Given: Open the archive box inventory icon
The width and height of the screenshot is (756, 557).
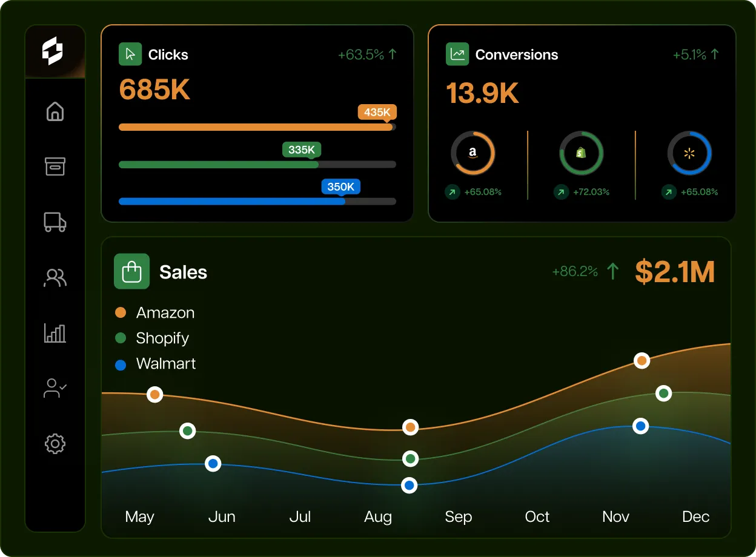Looking at the screenshot, I should (x=55, y=166).
